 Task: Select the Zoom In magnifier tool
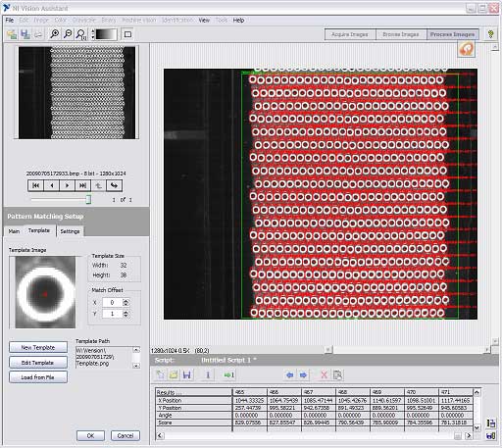54,34
